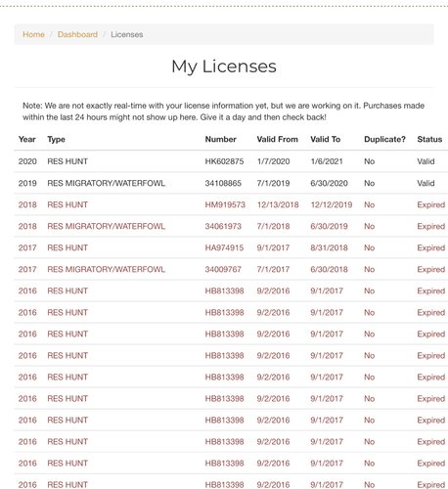The width and height of the screenshot is (448, 489).
Task: Select license number 34009767
Action: pyautogui.click(x=223, y=269)
